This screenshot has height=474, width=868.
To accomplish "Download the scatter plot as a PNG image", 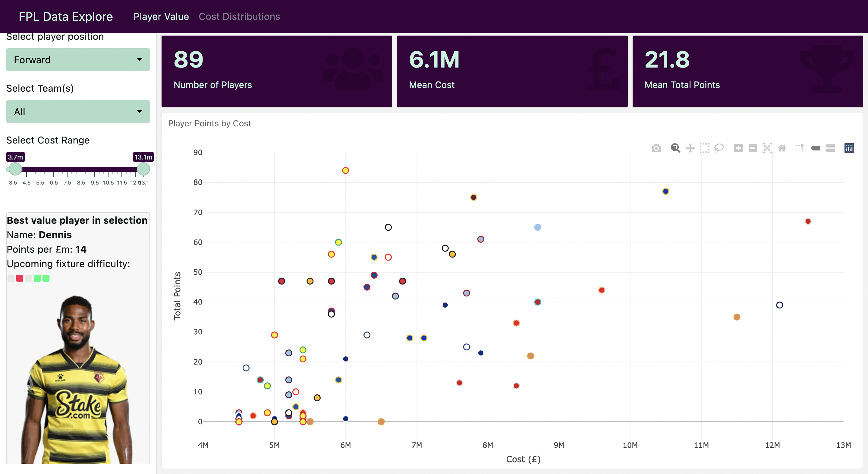I will click(x=656, y=148).
